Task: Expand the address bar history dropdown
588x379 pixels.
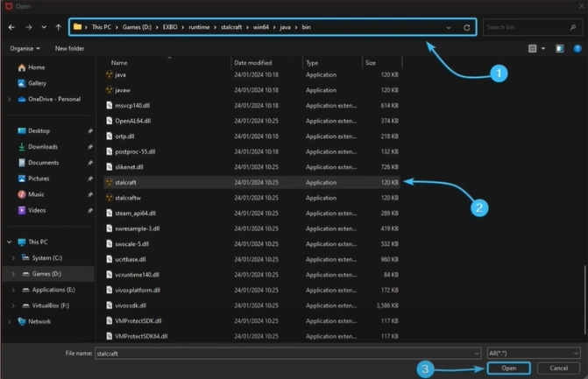Action: click(x=449, y=27)
